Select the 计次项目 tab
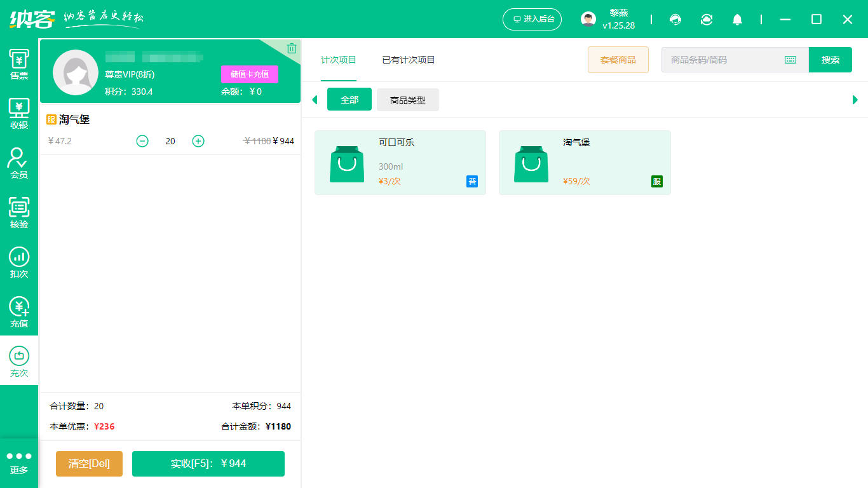 click(x=339, y=59)
